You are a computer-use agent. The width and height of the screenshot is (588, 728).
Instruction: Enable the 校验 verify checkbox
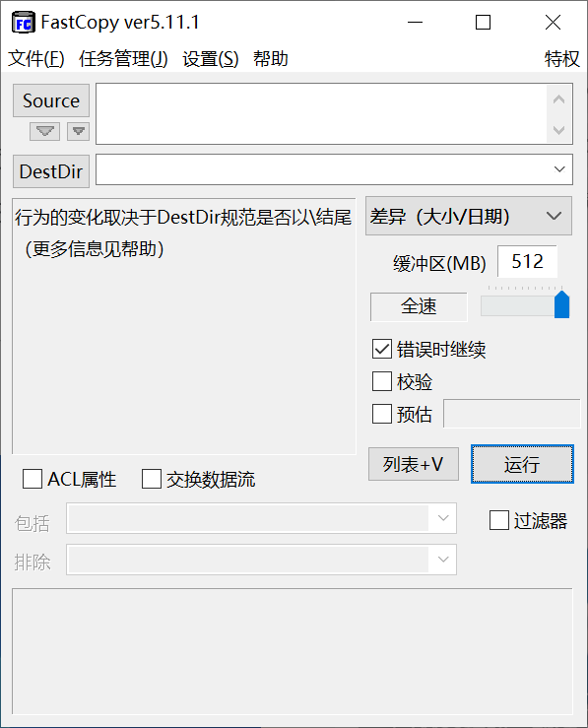coord(381,381)
